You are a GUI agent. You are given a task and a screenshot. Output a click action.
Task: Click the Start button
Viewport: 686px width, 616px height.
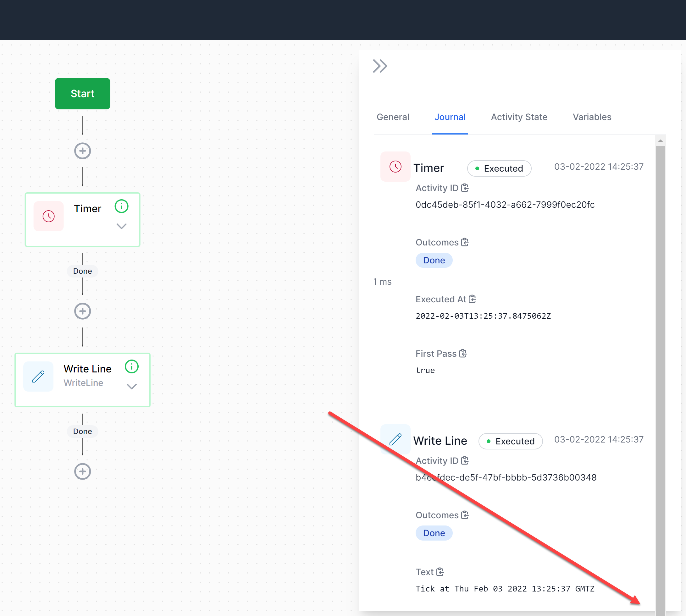tap(82, 94)
